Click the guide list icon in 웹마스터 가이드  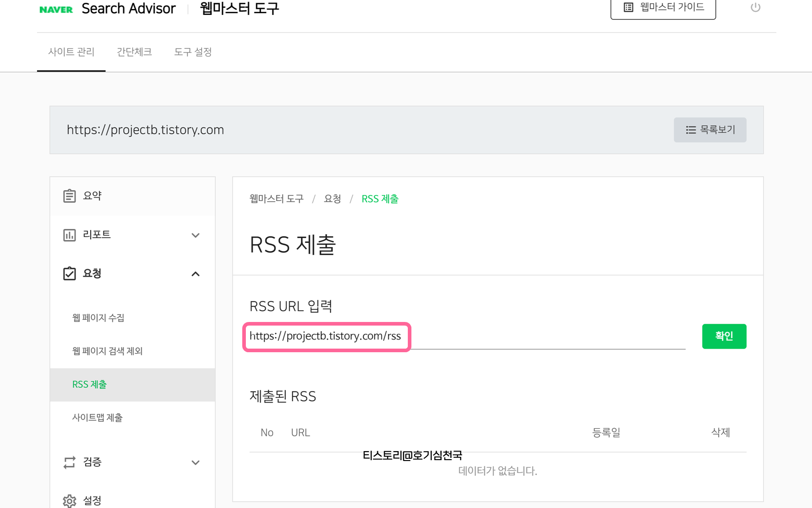[628, 7]
